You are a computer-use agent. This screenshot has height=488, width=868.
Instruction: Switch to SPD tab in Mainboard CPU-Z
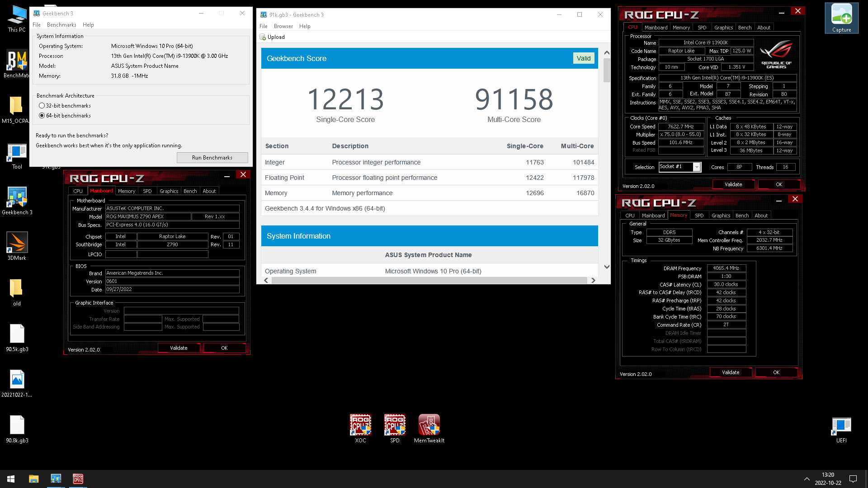click(147, 191)
